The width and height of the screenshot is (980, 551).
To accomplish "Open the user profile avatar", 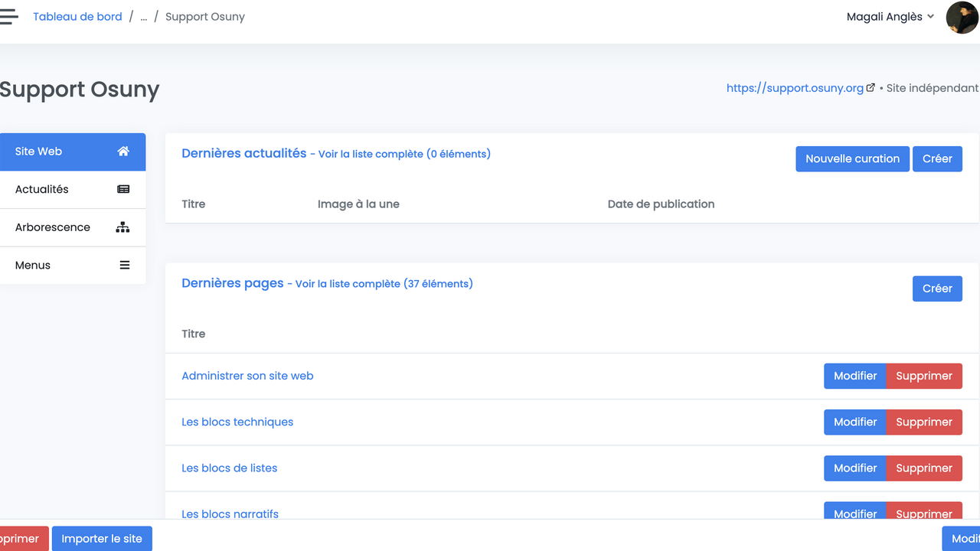I will [962, 17].
